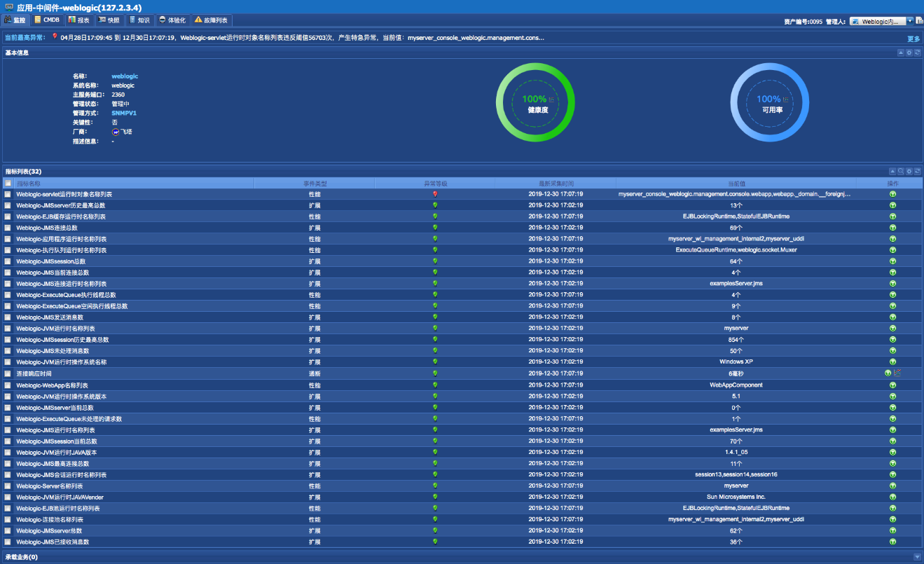Click the 更多 link
This screenshot has height=564, width=924.
(913, 39)
